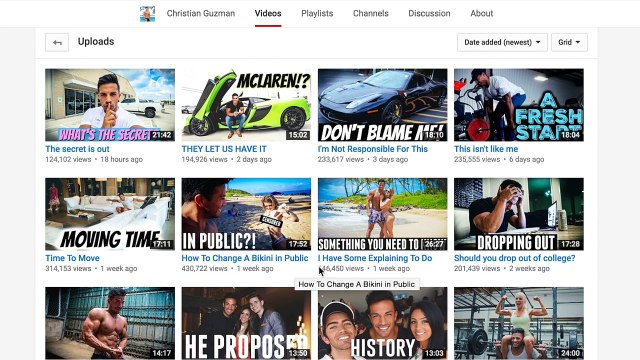
Task: Click the "194,926 views" text
Action: tap(204, 160)
